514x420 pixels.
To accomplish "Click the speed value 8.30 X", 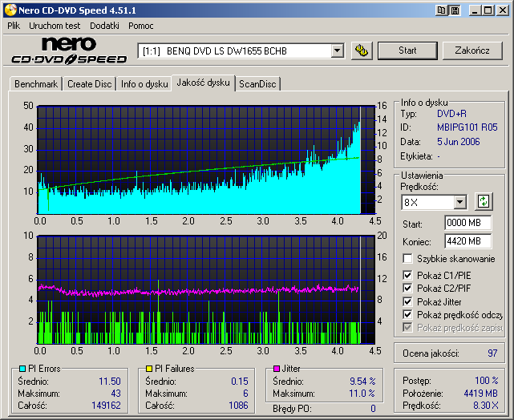I will click(x=486, y=406).
